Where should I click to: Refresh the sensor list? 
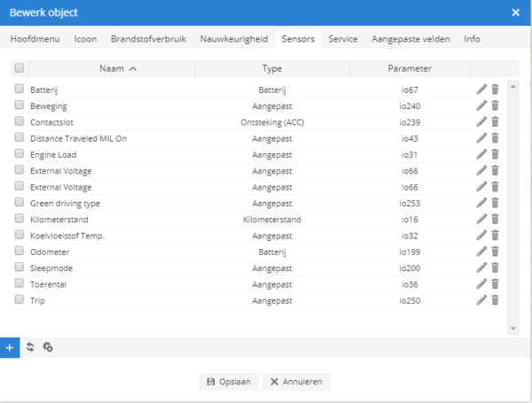(30, 347)
